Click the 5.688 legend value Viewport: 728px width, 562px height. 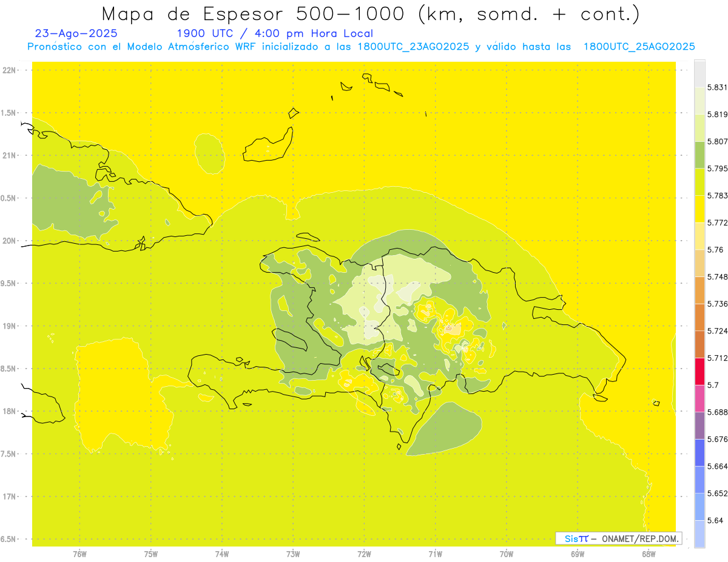(x=718, y=412)
